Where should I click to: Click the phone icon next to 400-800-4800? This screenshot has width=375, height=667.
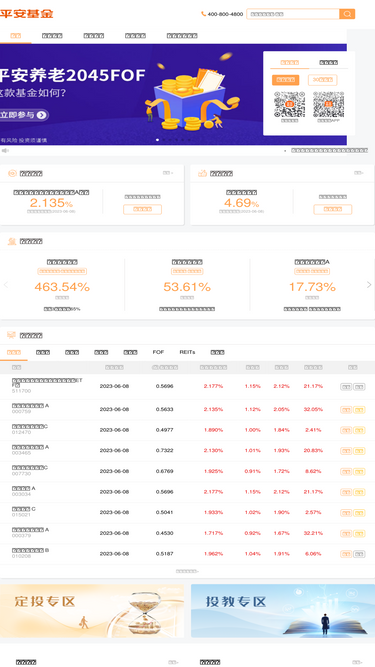[x=203, y=14]
